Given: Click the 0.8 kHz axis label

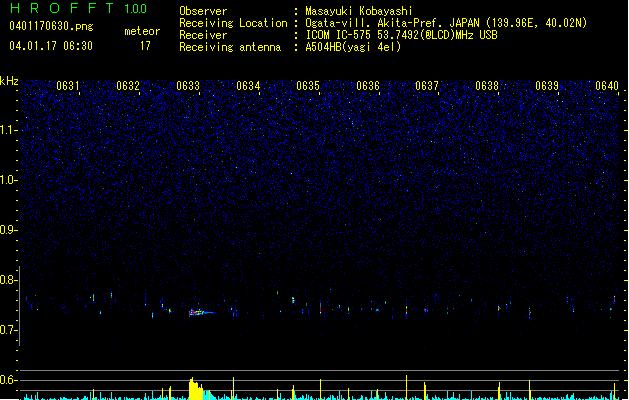Looking at the screenshot, I should click(8, 280).
